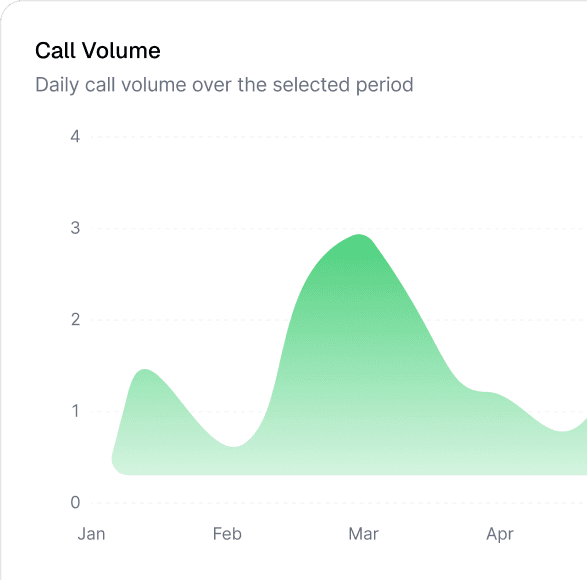Click the dashed gridline at level 4

[x=339, y=137]
